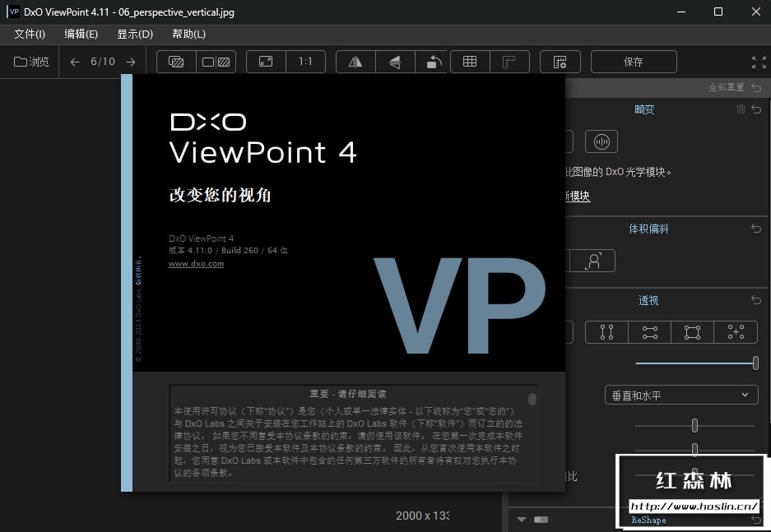Select force rectangle perspective tool
The image size is (771, 532).
692,332
